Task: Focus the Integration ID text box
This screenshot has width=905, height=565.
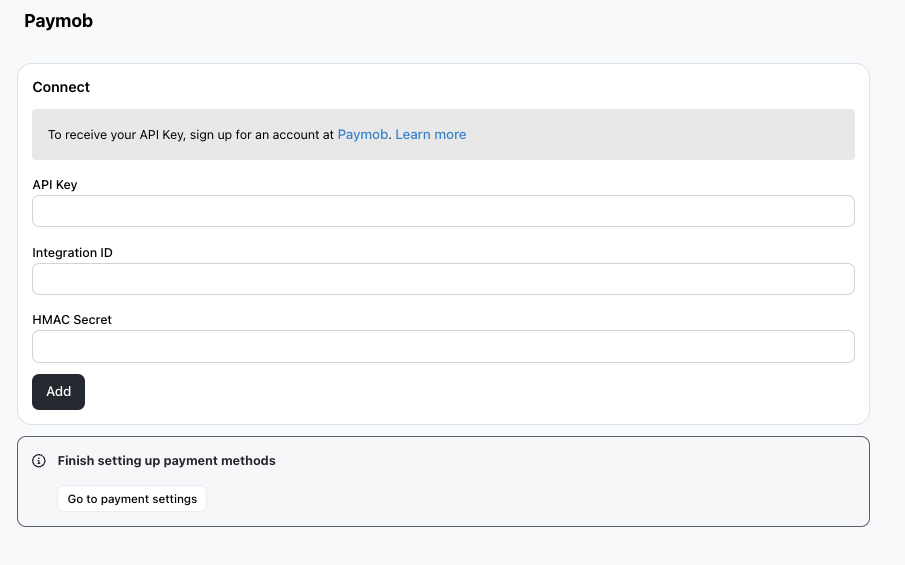Action: 443,279
